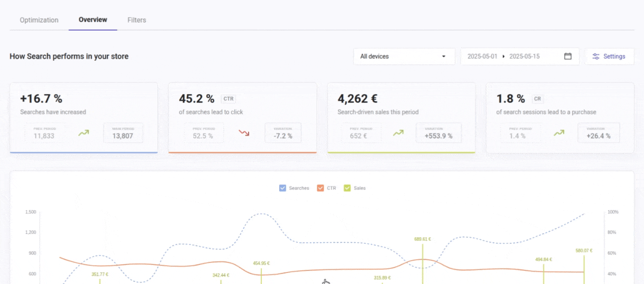Click the dropdown arrow in All devices

click(444, 56)
